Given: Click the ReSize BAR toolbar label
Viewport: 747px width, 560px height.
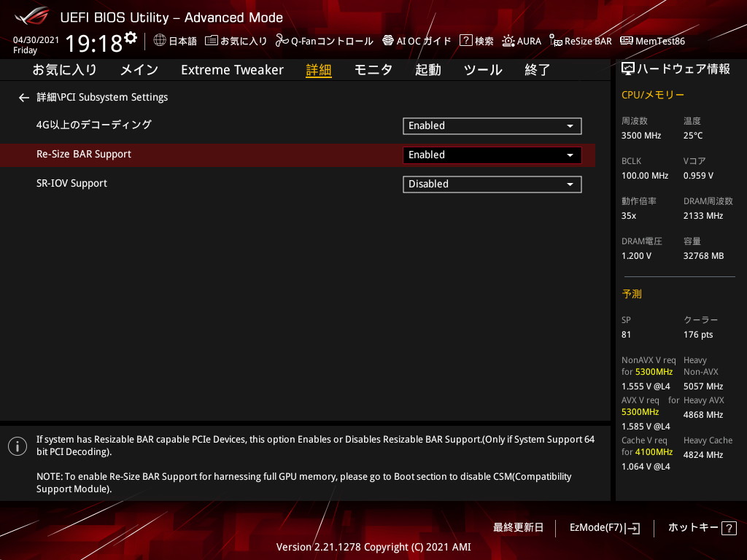Looking at the screenshot, I should click(x=588, y=41).
